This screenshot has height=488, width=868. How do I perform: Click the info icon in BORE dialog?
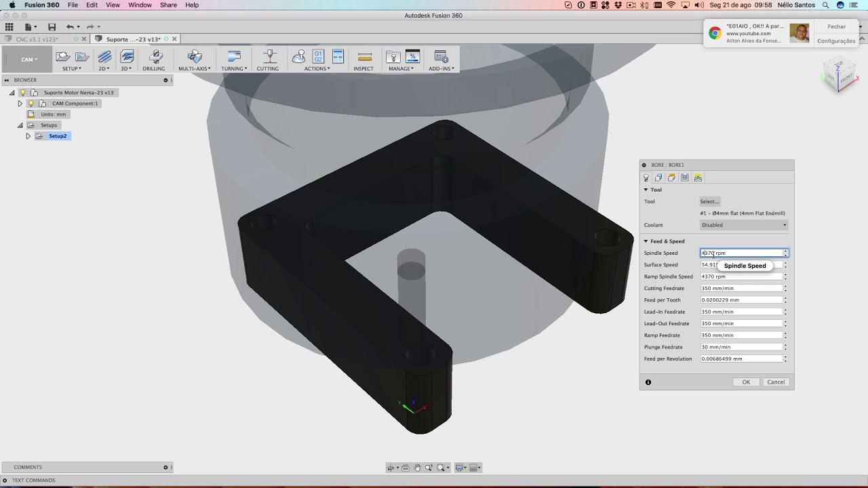[x=648, y=382]
